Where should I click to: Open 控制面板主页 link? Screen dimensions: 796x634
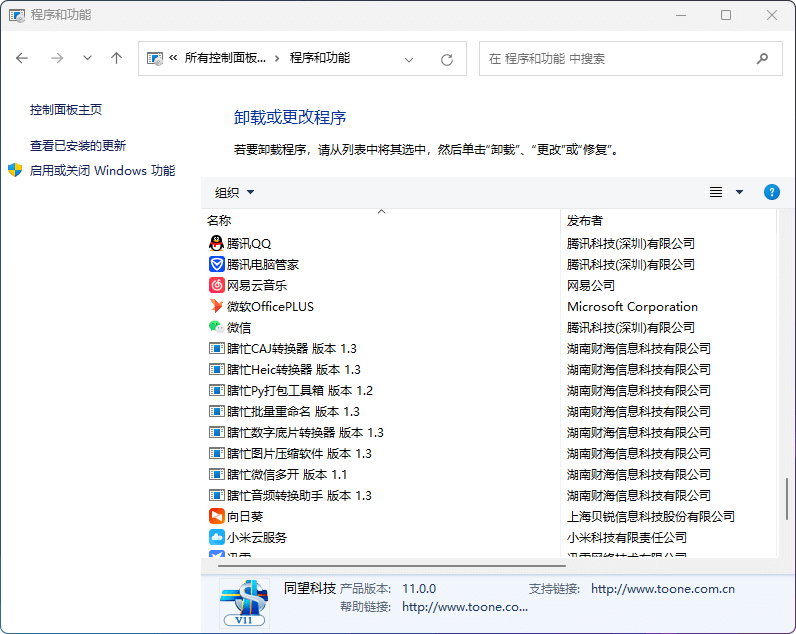tap(66, 110)
